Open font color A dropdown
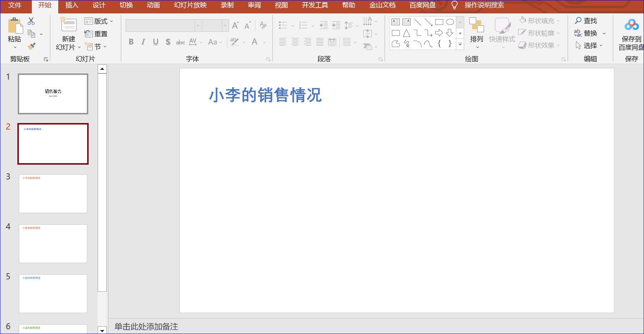Image resolution: width=644 pixels, height=334 pixels. point(264,42)
